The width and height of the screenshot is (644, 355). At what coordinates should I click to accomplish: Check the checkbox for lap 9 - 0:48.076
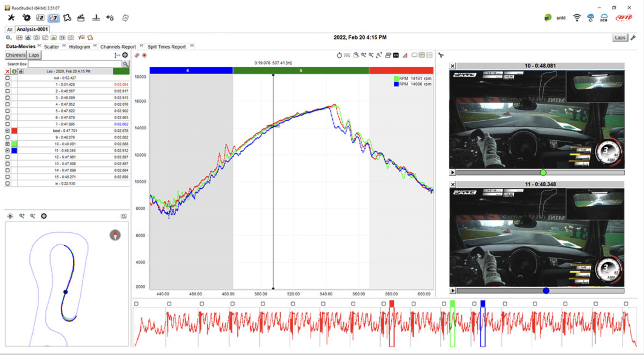pos(8,137)
